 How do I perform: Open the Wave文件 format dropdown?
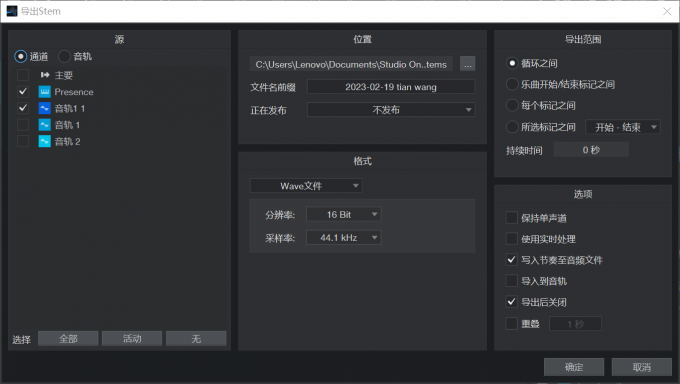click(306, 186)
